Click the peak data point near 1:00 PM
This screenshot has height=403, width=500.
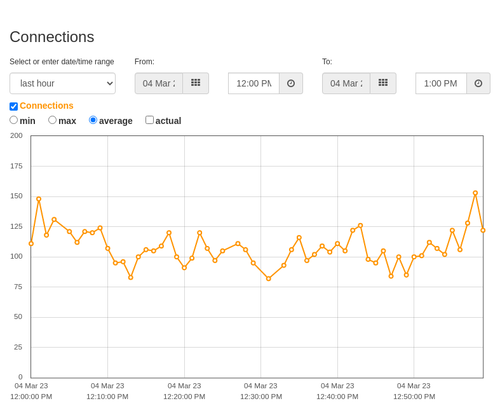click(x=475, y=193)
